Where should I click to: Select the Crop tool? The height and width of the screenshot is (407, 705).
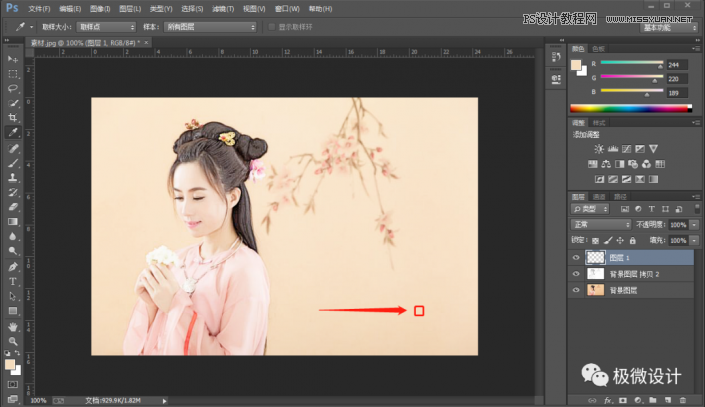(x=13, y=117)
